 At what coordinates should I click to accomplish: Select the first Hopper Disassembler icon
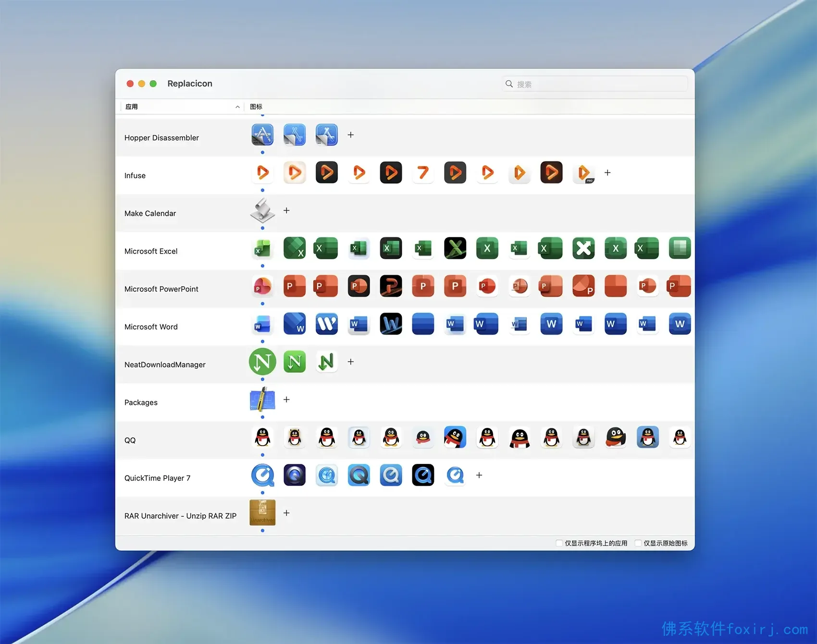262,135
